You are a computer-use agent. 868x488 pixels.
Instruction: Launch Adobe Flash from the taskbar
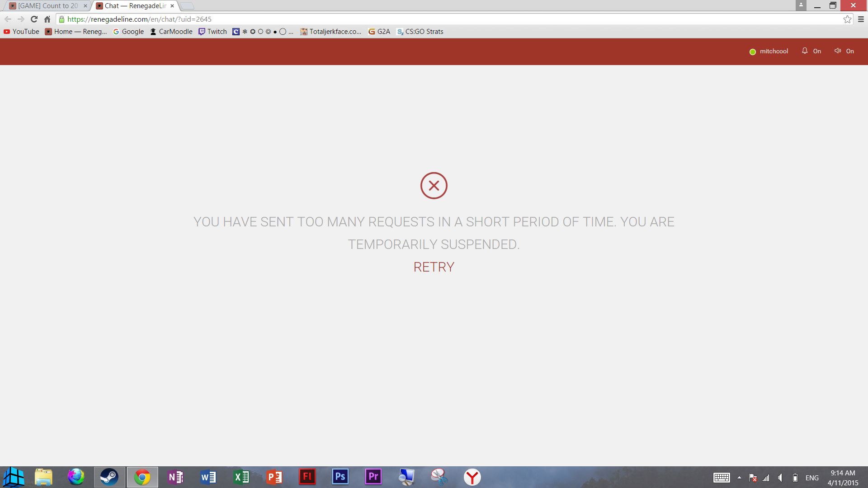click(307, 477)
